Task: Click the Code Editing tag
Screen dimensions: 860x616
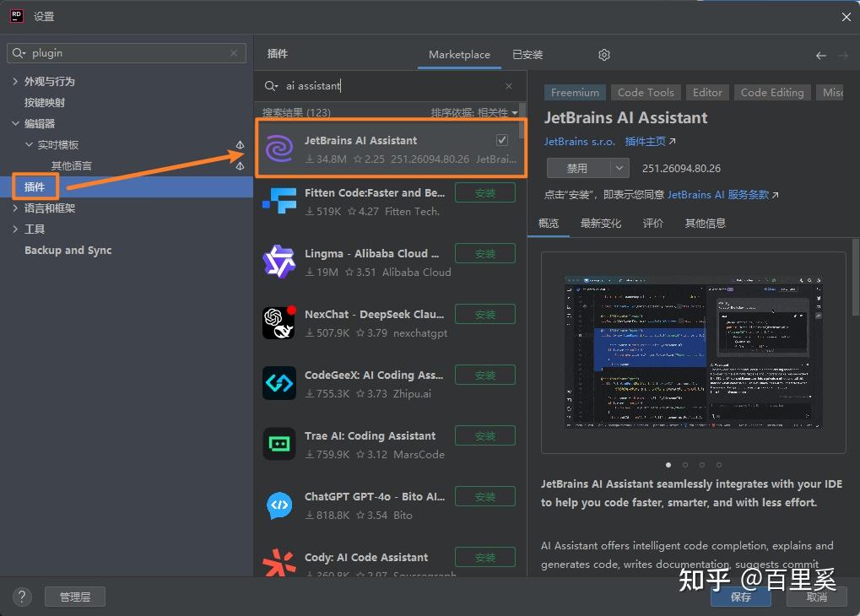Action: [772, 93]
